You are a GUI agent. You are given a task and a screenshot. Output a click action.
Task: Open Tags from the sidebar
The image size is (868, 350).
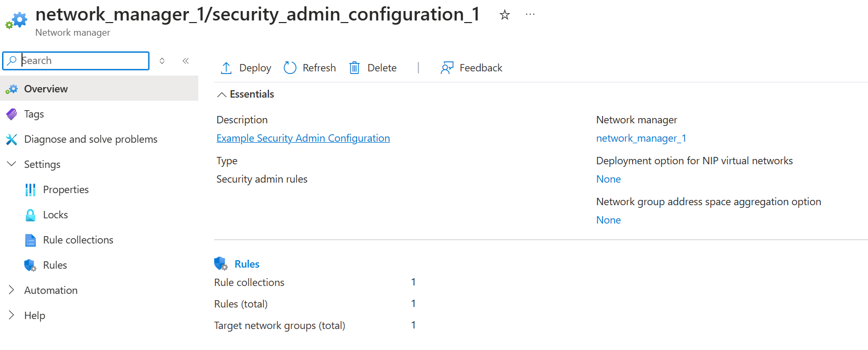[x=34, y=114]
